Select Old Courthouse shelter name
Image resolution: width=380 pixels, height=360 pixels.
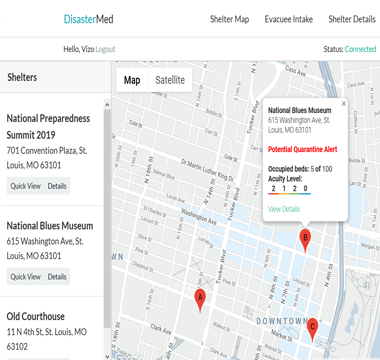[x=36, y=316]
